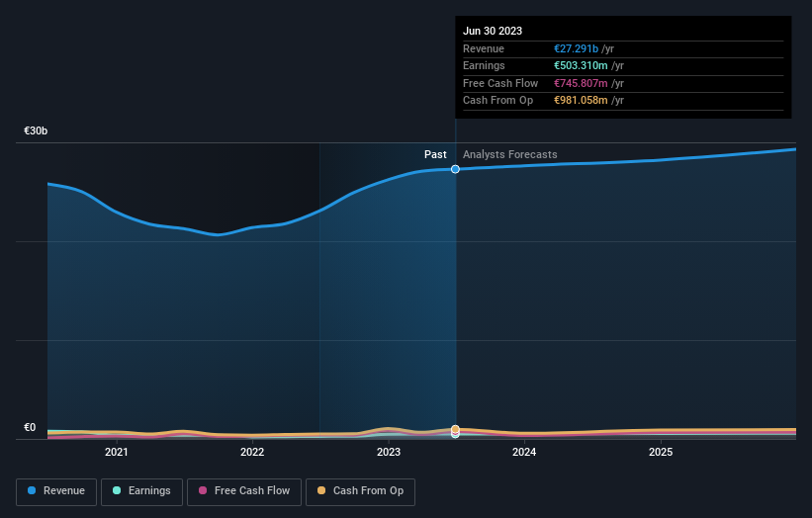Click the €981.058m cash from op value
The image size is (812, 518).
(581, 101)
